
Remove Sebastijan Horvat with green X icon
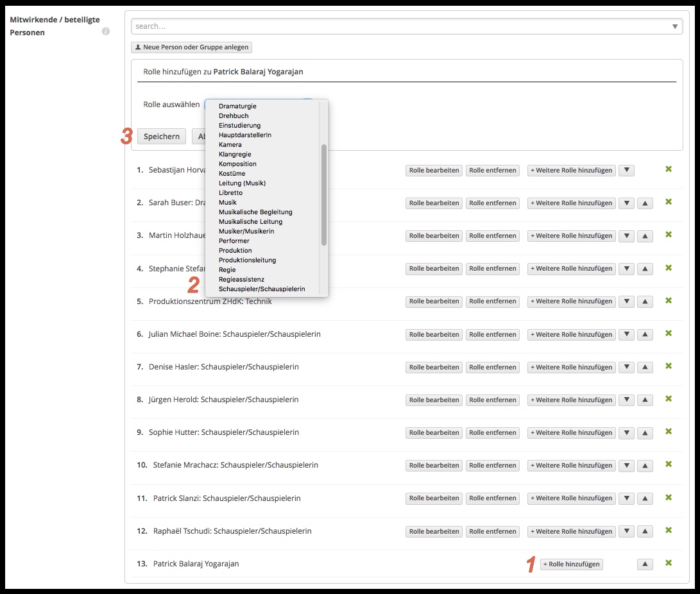pyautogui.click(x=668, y=169)
